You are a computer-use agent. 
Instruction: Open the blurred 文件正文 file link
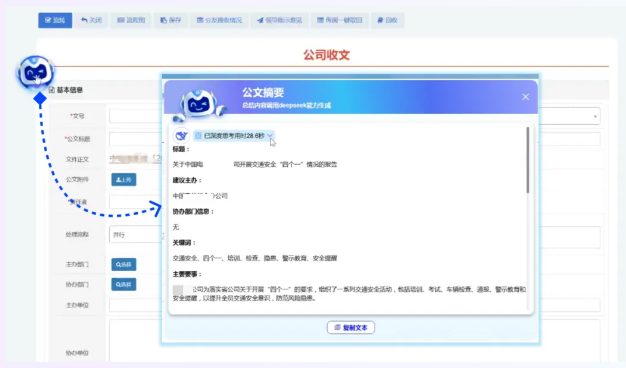[135, 158]
